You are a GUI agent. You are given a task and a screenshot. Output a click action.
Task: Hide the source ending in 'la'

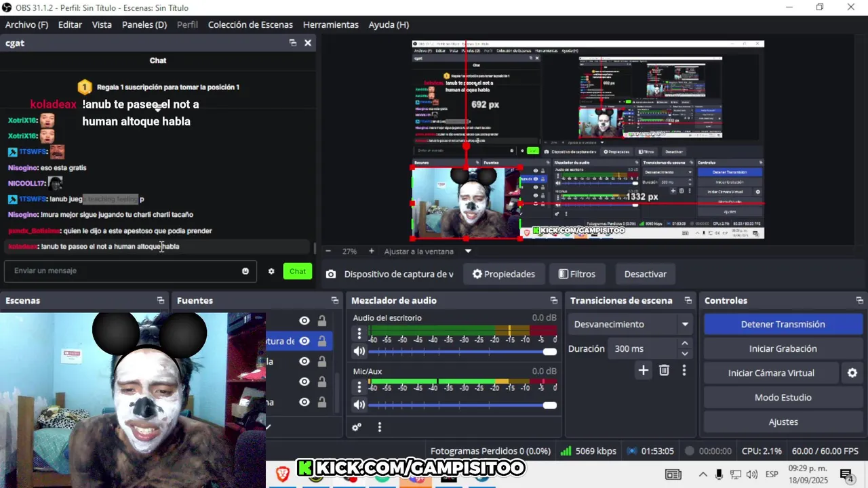tap(304, 361)
